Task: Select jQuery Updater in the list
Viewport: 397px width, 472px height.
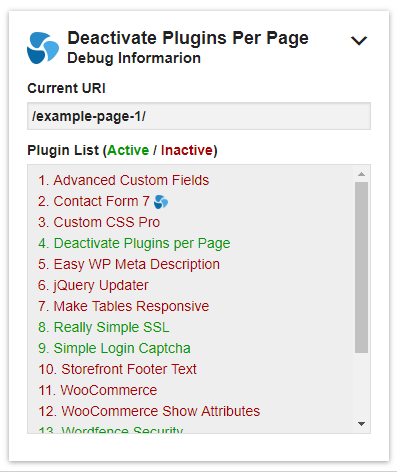Action: [93, 285]
